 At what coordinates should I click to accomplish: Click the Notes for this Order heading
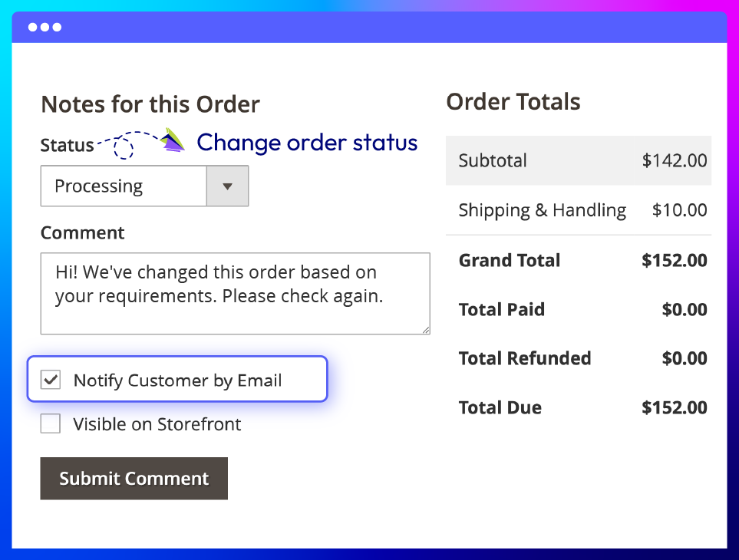pos(150,104)
